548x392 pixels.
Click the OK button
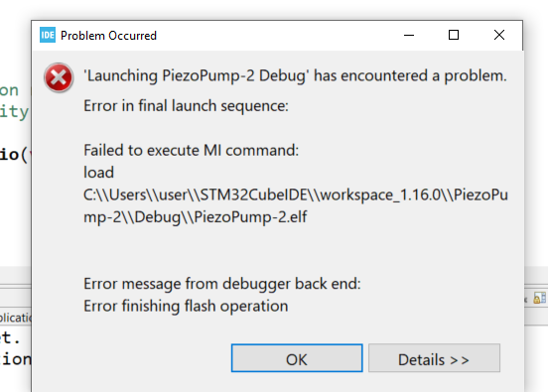297,358
